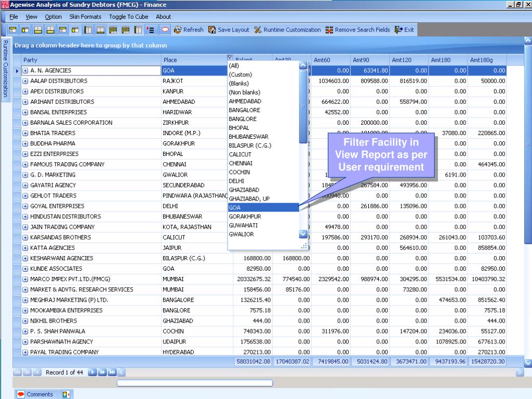
Task: Select GUWAHATI in the filter list
Action: pos(263,225)
